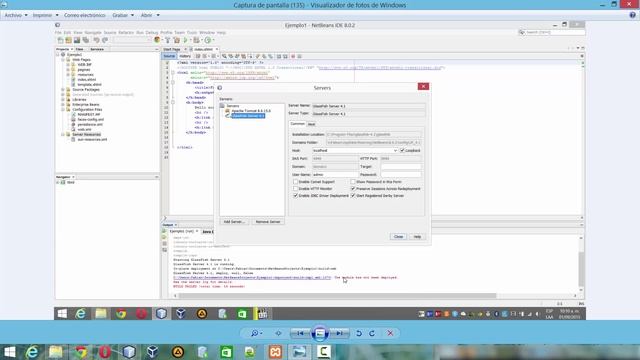The image size is (640, 360).
Task: Click the Redo icon in NetBeans toolbar
Action: coord(105,40)
